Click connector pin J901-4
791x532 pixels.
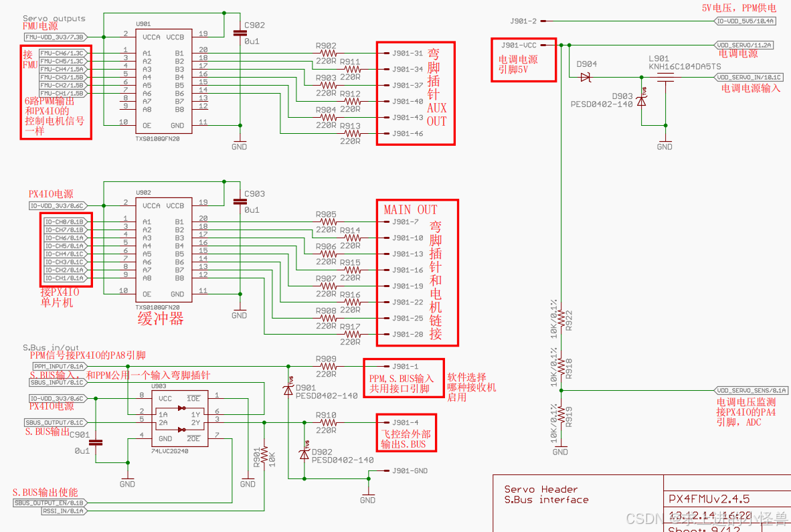(x=406, y=422)
